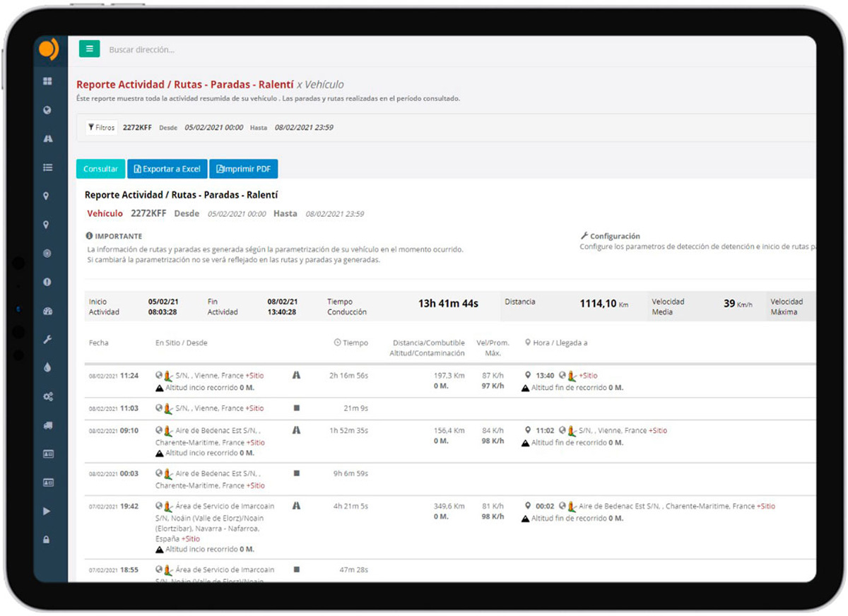848x616 pixels.
Task: Open the globe map icon in sidebar
Action: 47,110
